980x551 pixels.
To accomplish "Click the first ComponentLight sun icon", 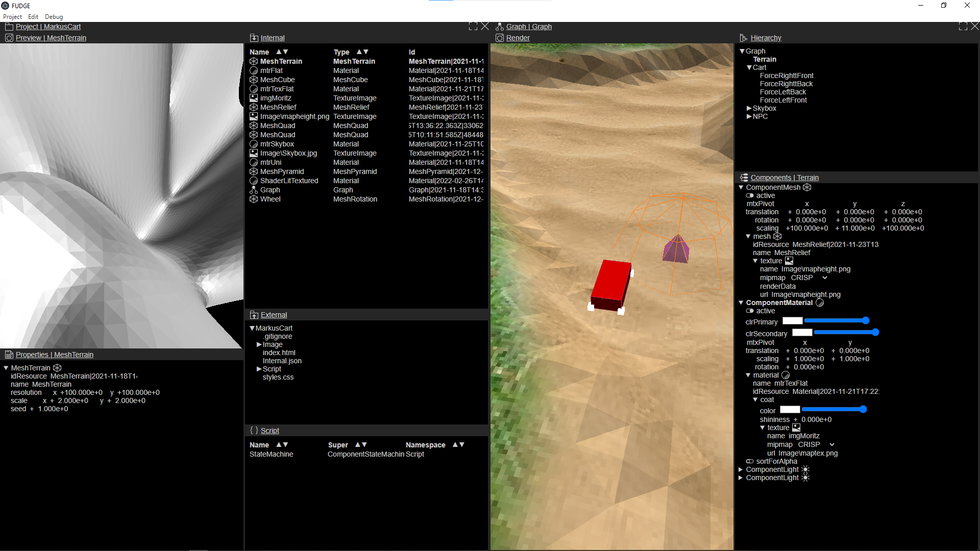I will pyautogui.click(x=805, y=469).
